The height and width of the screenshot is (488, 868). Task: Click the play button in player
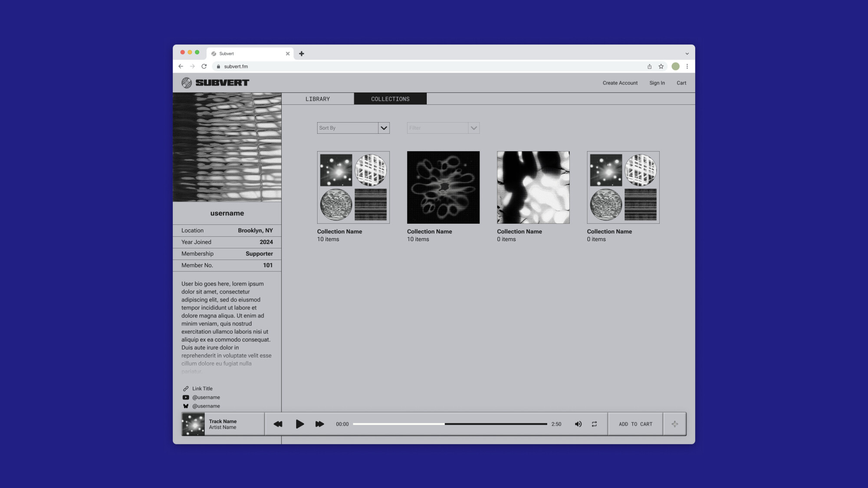coord(299,424)
